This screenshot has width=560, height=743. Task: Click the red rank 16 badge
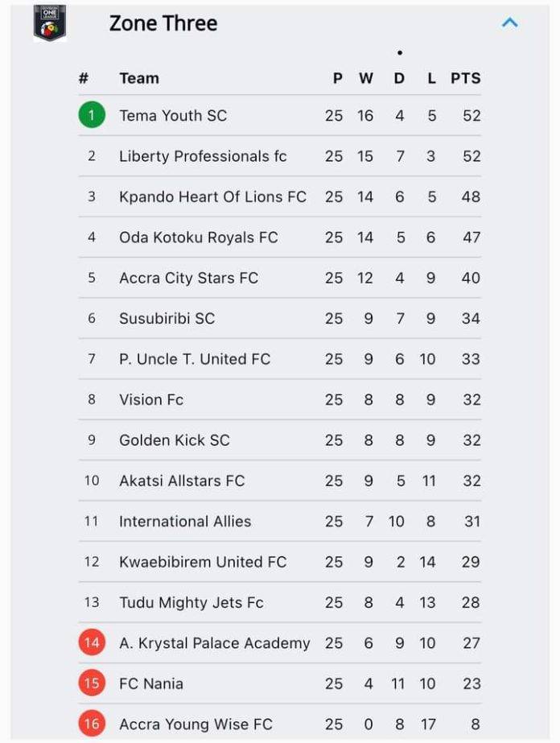click(x=92, y=724)
